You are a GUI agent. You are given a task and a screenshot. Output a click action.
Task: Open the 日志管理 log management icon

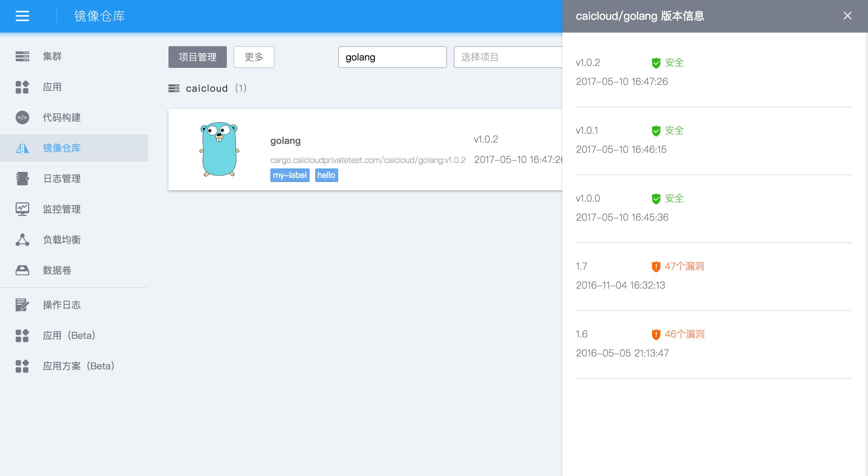click(22, 179)
